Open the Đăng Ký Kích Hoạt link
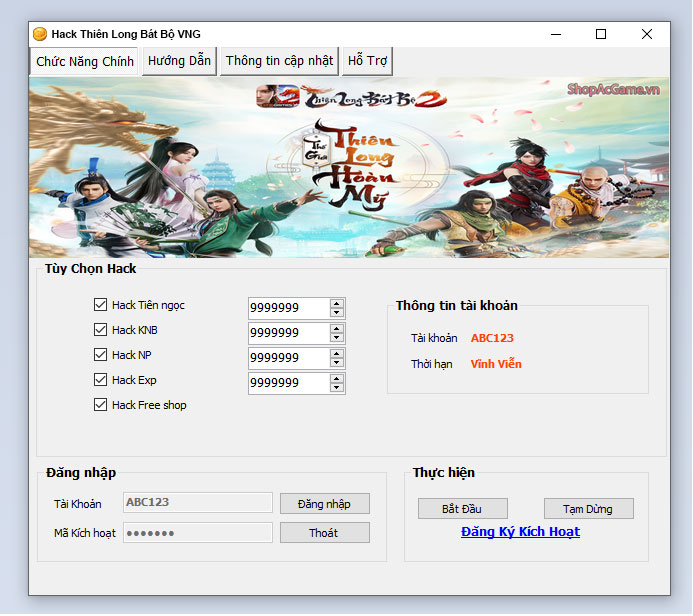 [520, 532]
